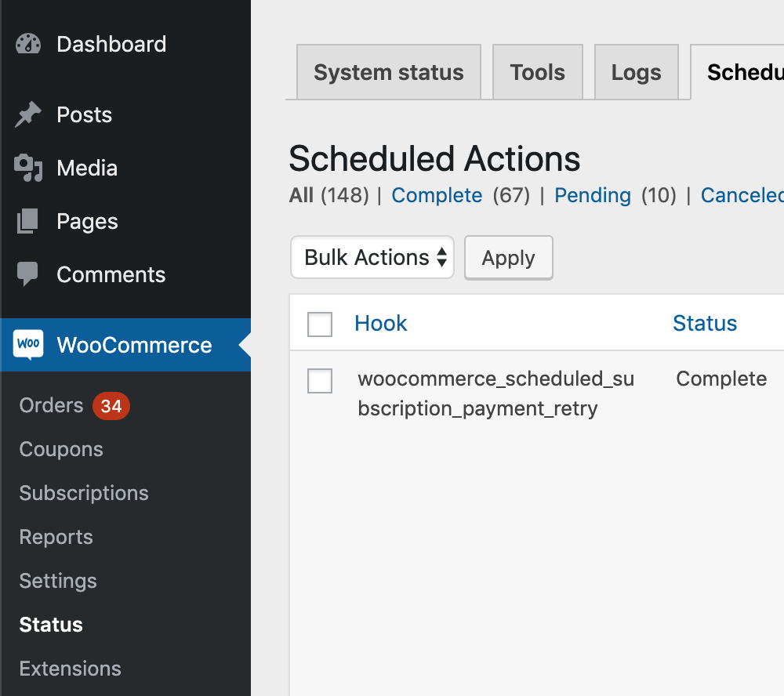This screenshot has height=696, width=784.
Task: Click the Comments speech bubble icon
Action: (28, 274)
